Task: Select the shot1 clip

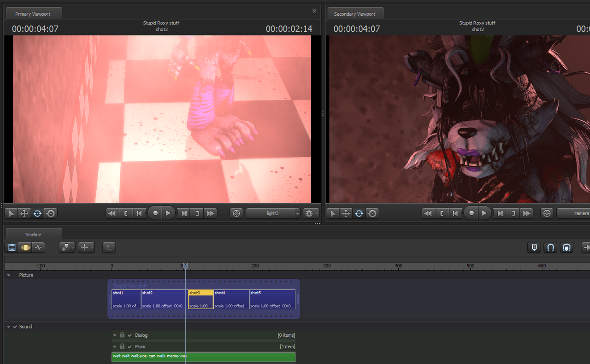Action: pyautogui.click(x=126, y=299)
